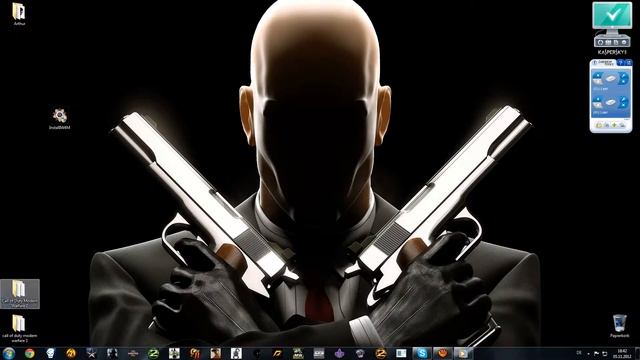Click the orange Z taskbar icon
The height and width of the screenshot is (360, 640).
(x=380, y=353)
